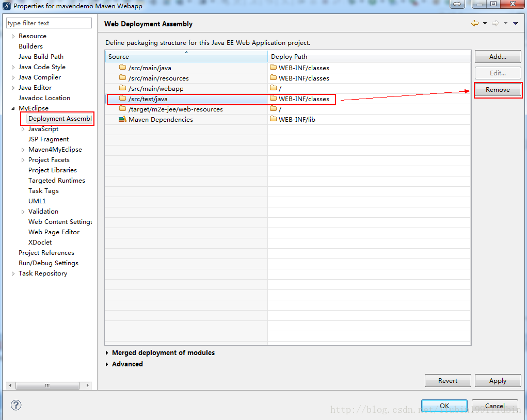Select Web Content Settings in the tree
527x420 pixels.
(x=60, y=222)
